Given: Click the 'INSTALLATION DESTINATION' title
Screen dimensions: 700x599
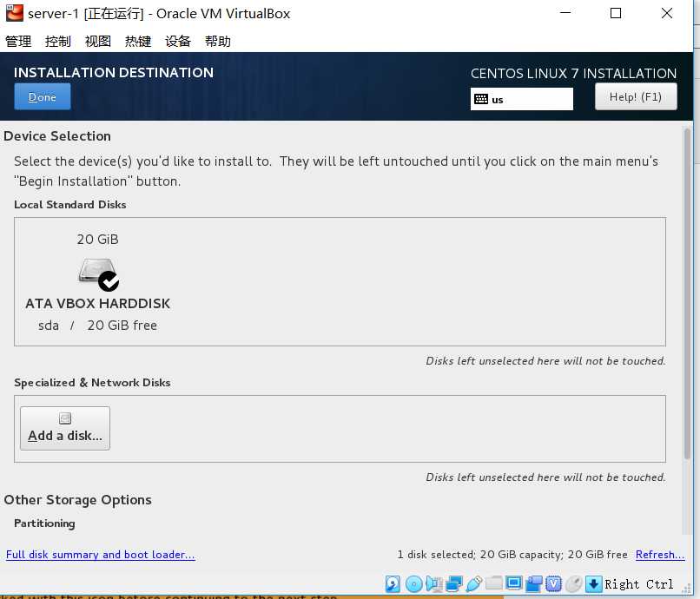Looking at the screenshot, I should (114, 73).
